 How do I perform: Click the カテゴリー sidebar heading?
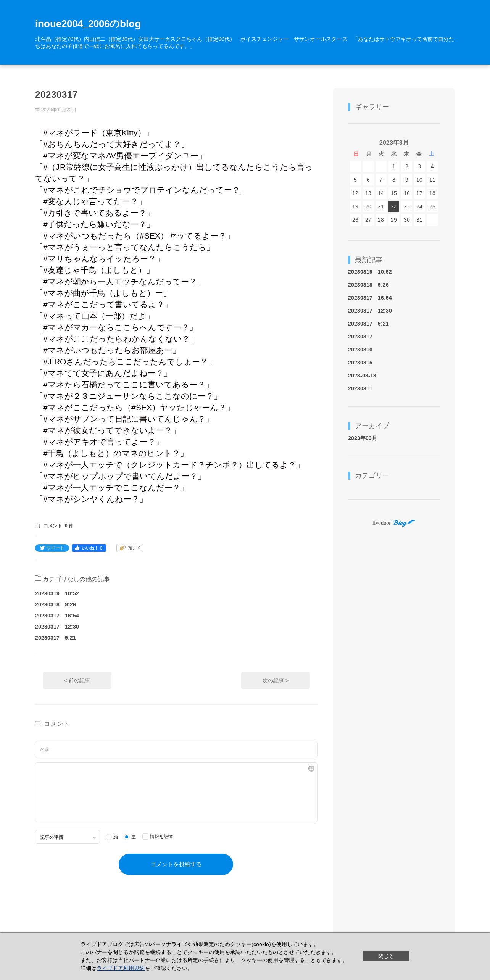click(372, 475)
